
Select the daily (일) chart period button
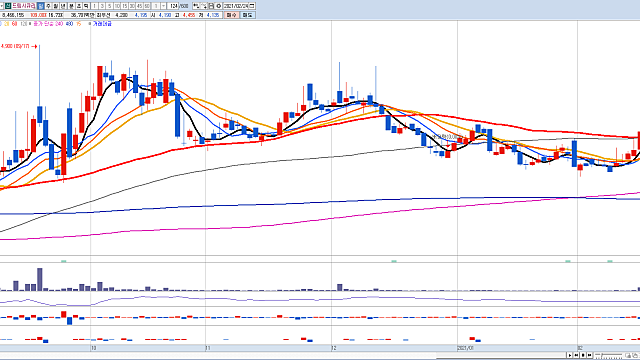40,6
